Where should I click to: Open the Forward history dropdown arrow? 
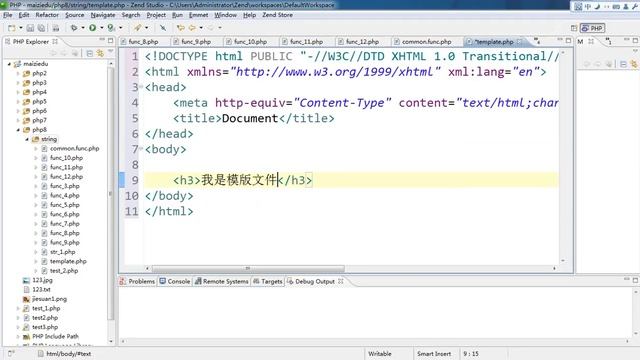(220, 28)
